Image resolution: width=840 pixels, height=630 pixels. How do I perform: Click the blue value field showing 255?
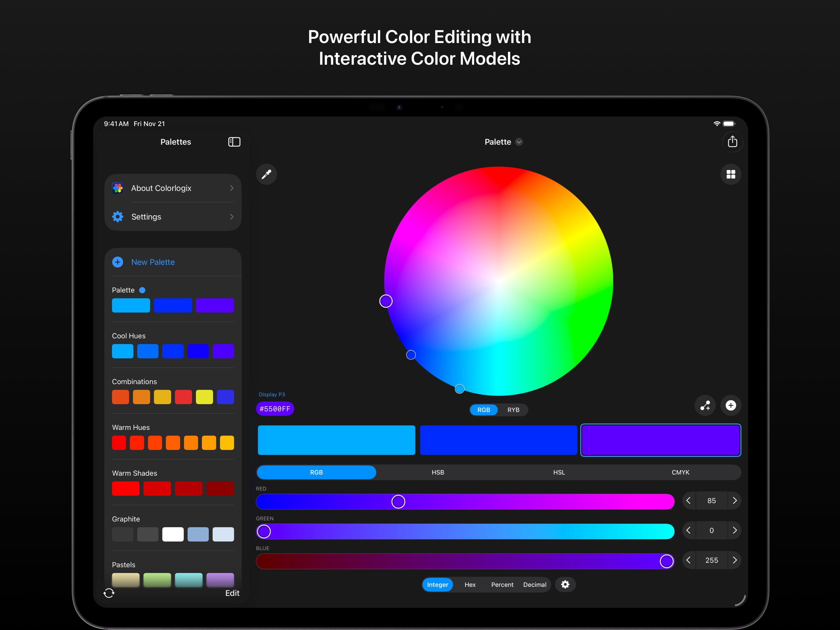tap(711, 560)
